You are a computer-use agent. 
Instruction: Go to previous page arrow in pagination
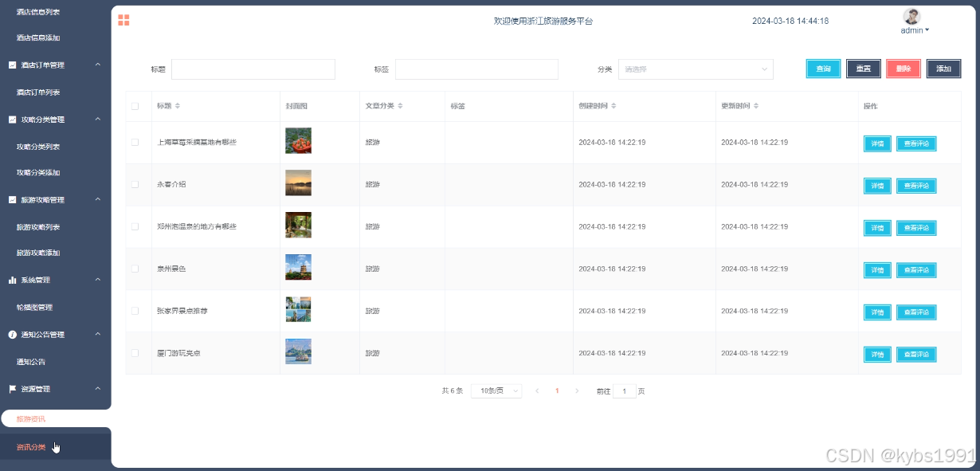pos(537,391)
